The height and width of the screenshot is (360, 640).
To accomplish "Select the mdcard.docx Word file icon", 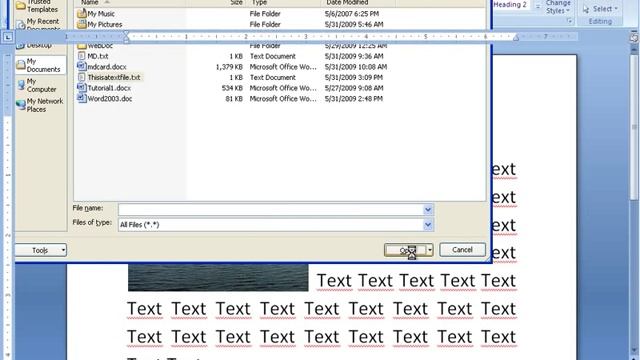I will [82, 66].
